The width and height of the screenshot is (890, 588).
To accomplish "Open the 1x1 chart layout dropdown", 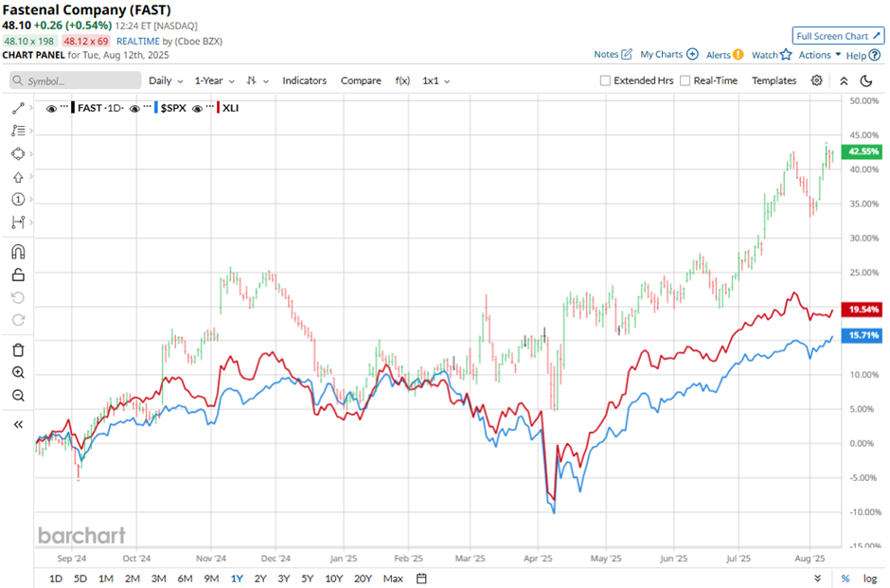I will (x=436, y=80).
